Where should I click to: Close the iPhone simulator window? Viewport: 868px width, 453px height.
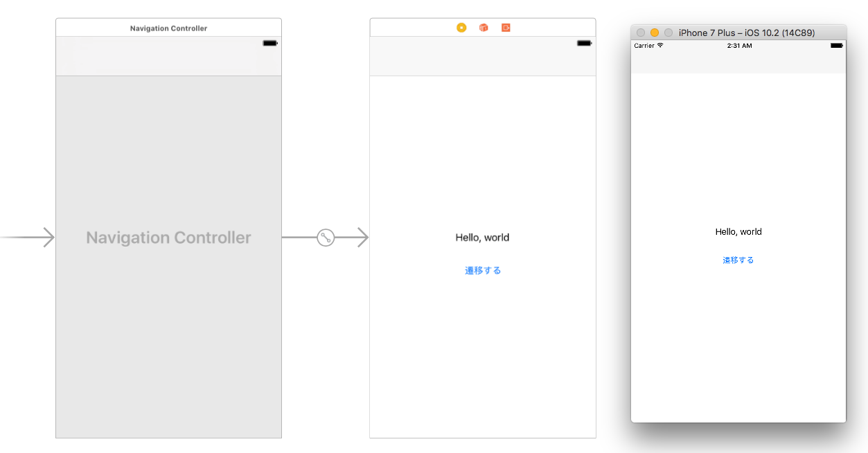tap(641, 33)
